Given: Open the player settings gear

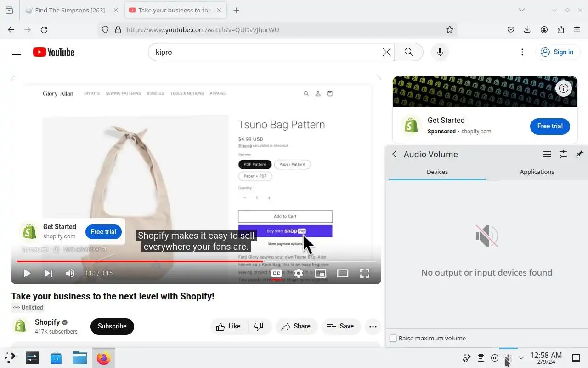Looking at the screenshot, I should (298, 273).
